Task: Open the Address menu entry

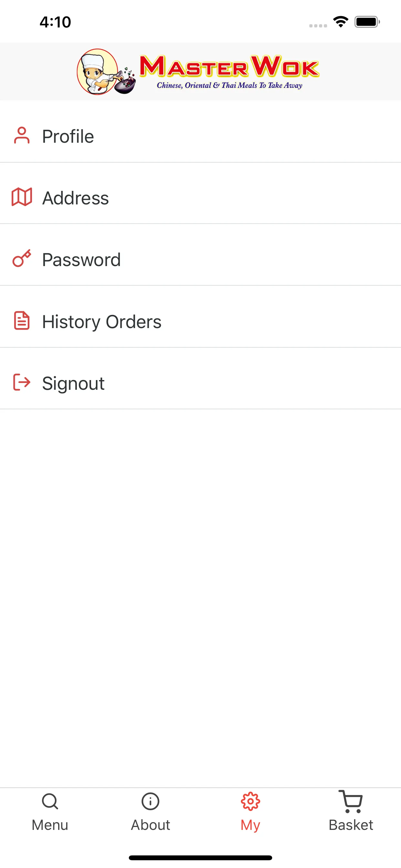Action: (x=76, y=198)
